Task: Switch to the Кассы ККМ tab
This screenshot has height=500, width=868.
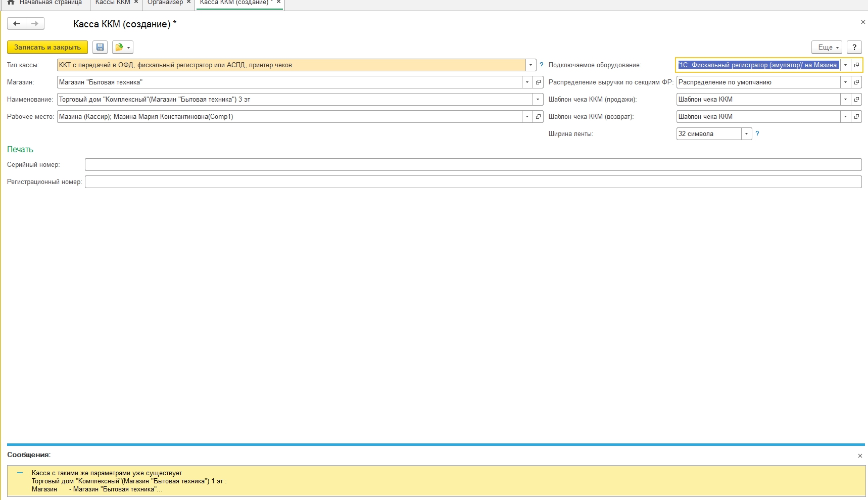Action: 113,3
